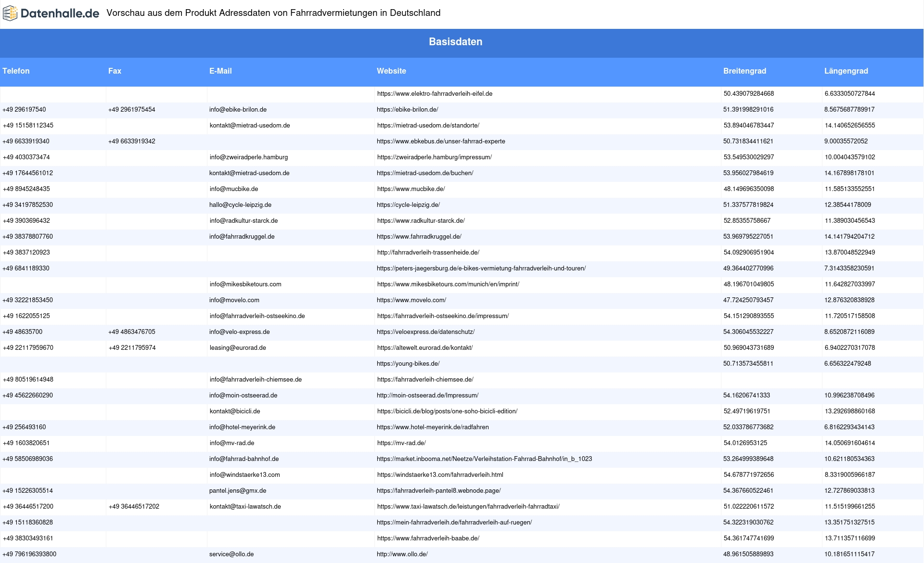This screenshot has height=563, width=924.
Task: Click email info@ebike-brilon.de
Action: 238,110
